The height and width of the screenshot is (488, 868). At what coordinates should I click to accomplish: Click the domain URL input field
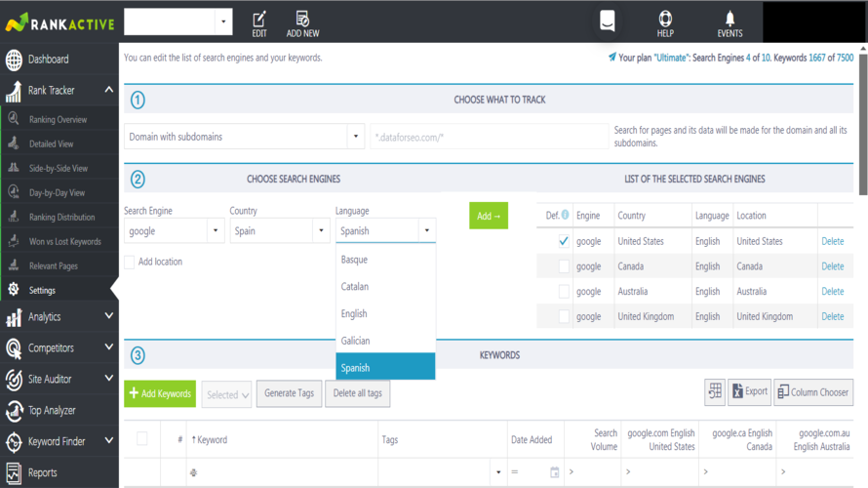click(x=489, y=138)
